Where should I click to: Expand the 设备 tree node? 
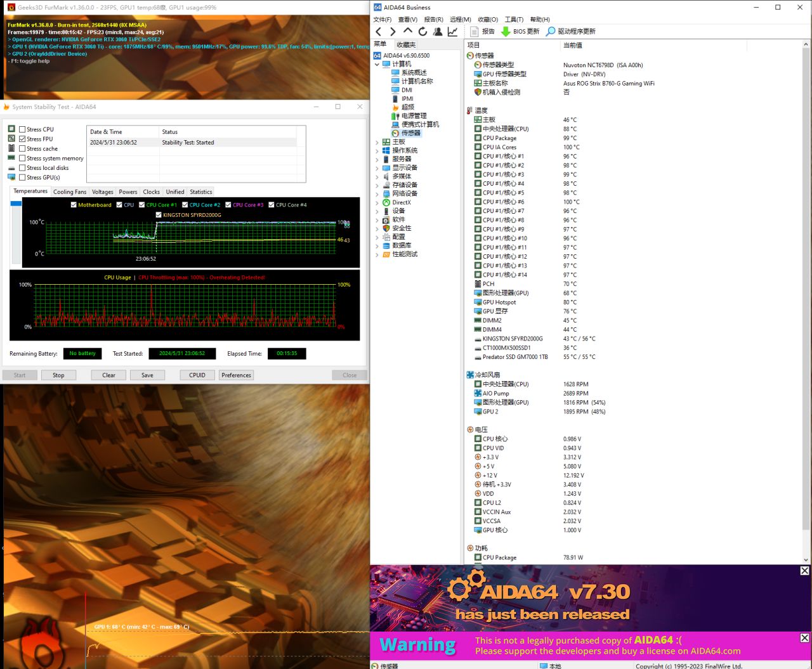tap(377, 211)
